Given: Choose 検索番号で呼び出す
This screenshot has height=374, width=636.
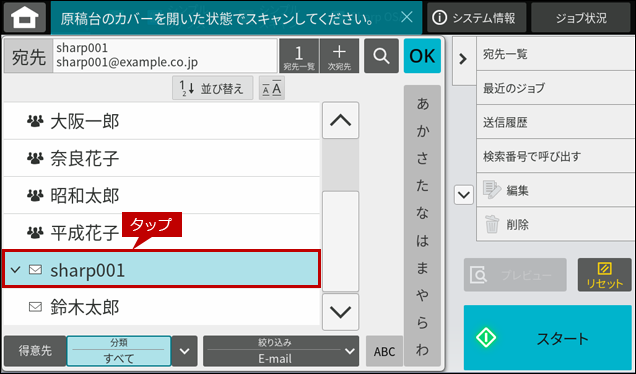Looking at the screenshot, I should (556, 156).
